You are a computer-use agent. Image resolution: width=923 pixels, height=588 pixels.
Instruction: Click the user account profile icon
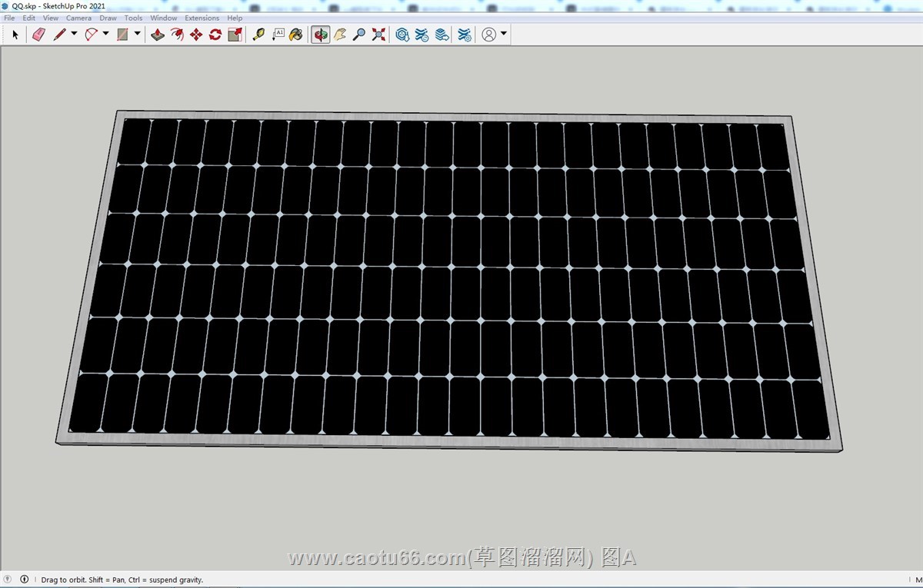489,35
